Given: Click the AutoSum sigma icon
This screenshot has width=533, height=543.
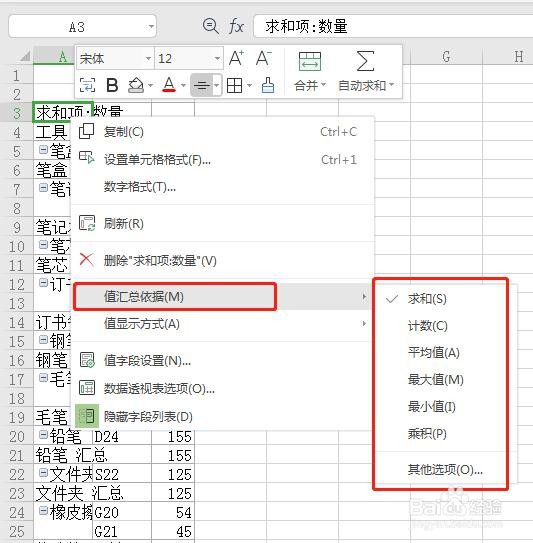Looking at the screenshot, I should tap(365, 61).
